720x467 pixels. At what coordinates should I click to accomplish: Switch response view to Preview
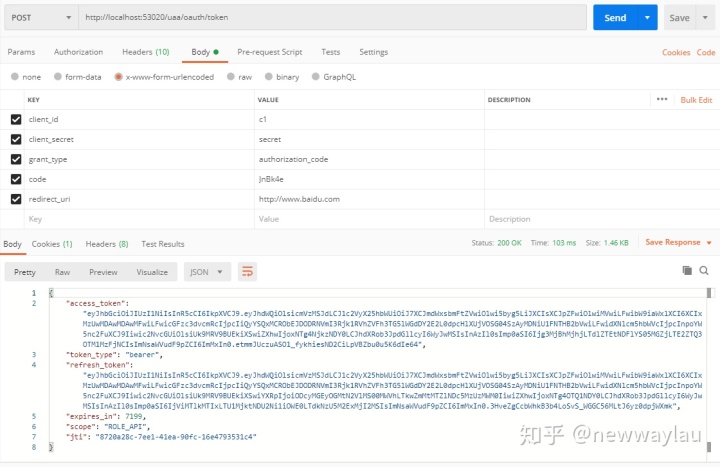[x=103, y=272]
